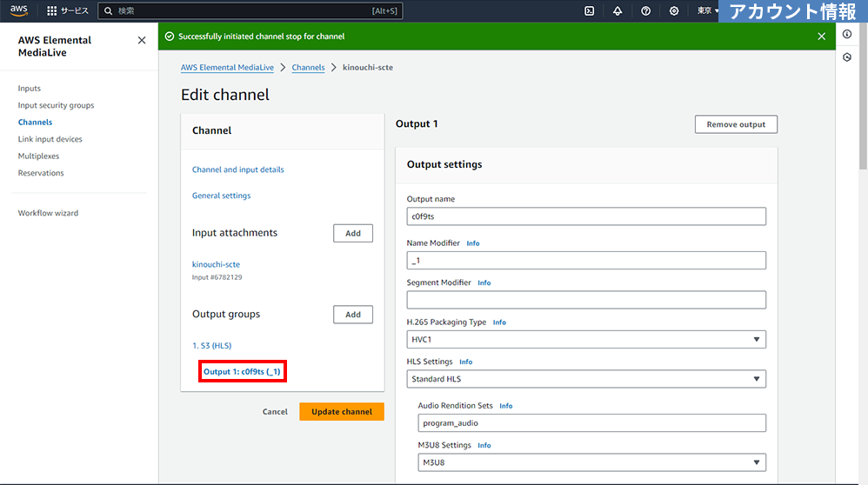Navigate to Inputs in sidebar
868x485 pixels.
point(30,89)
